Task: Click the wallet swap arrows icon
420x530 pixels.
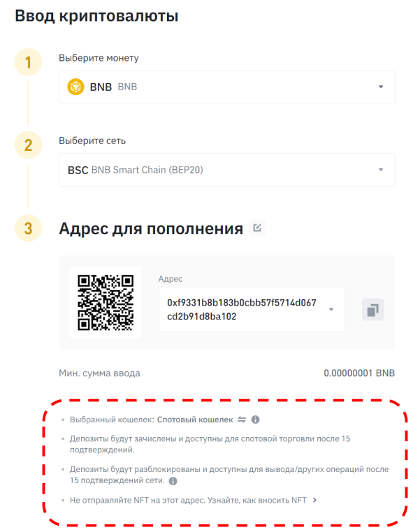Action: [x=242, y=420]
